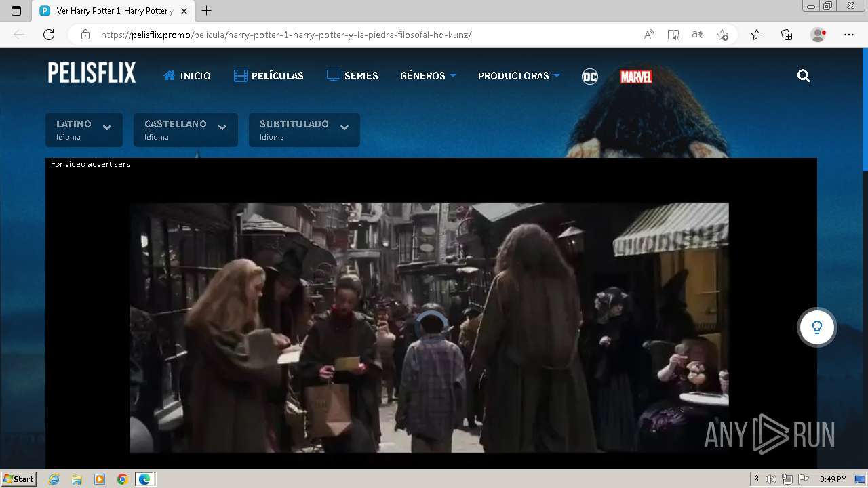Image resolution: width=868 pixels, height=488 pixels.
Task: Click the 8:49 PM clock
Action: [833, 479]
